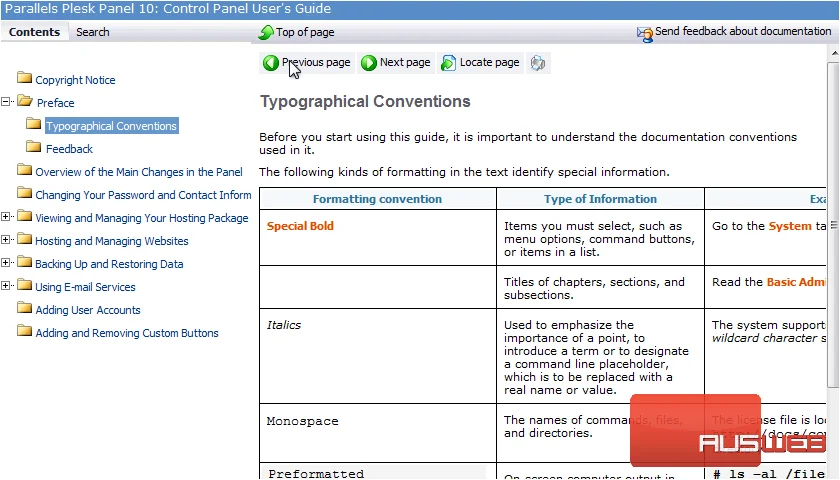Viewport: 840px width, 480px height.
Task: Open the Using E-mail Services topic
Action: (x=85, y=287)
